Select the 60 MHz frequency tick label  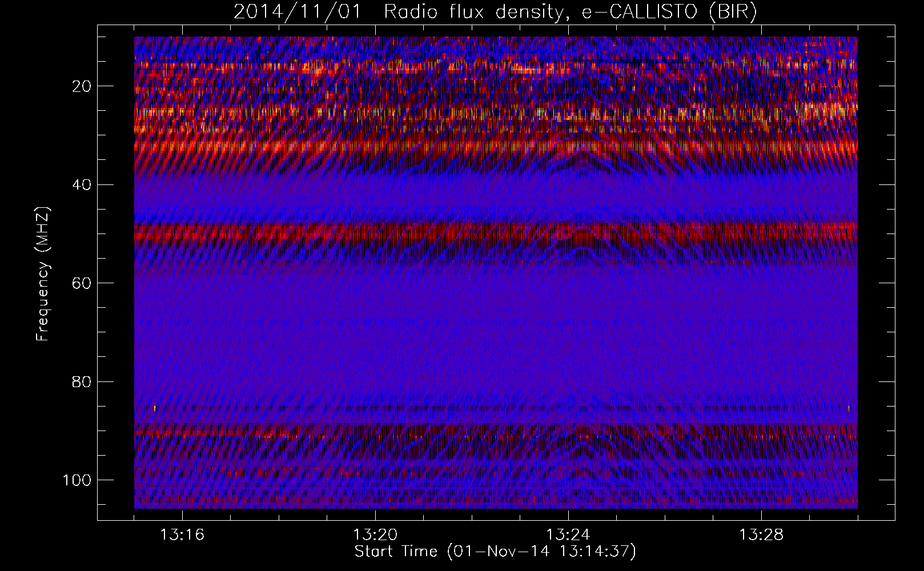(x=82, y=283)
